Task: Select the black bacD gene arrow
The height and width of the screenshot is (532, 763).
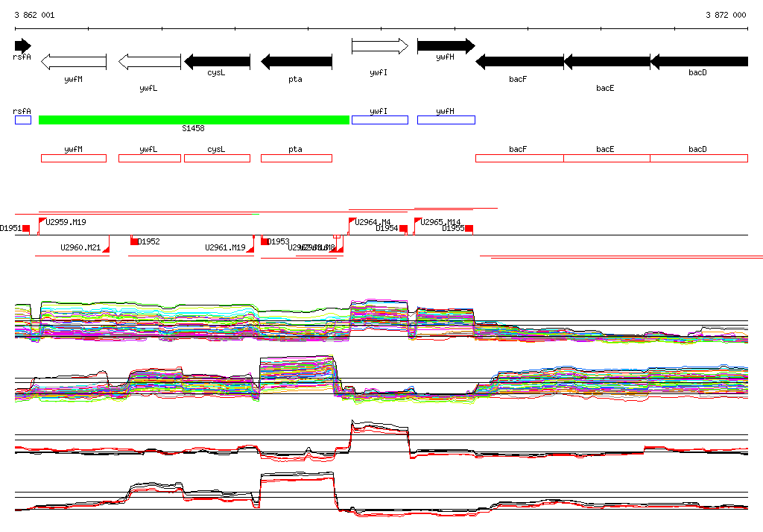Action: [698, 62]
